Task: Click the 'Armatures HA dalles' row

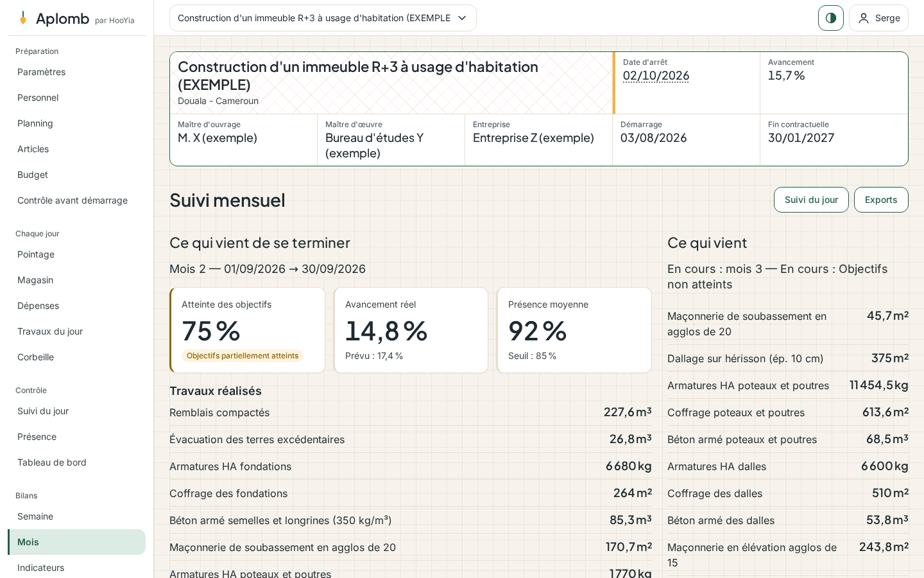Action: (x=788, y=466)
